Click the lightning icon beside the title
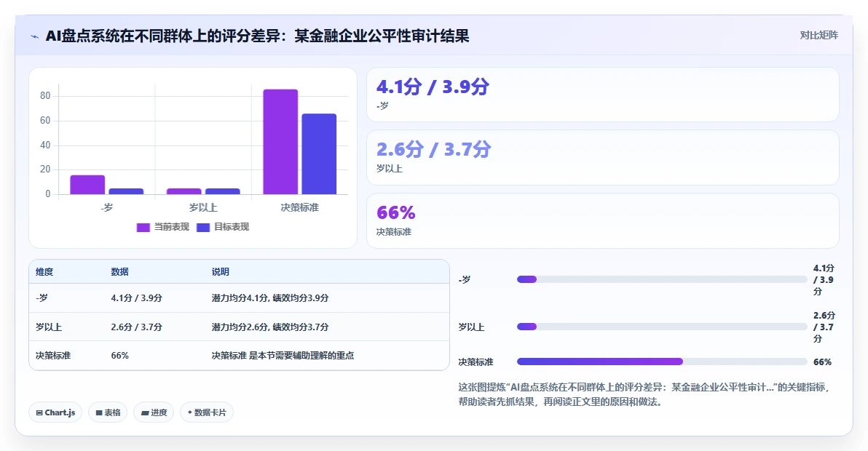This screenshot has height=451, width=868. click(x=35, y=36)
